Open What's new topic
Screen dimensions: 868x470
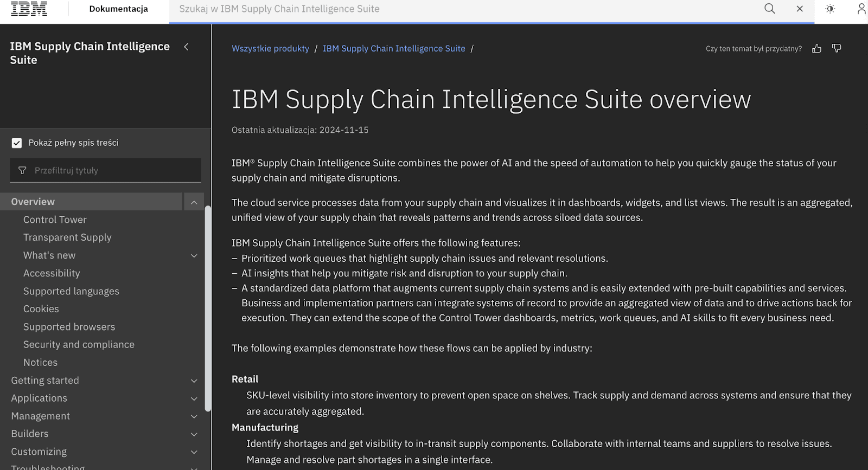pos(49,255)
